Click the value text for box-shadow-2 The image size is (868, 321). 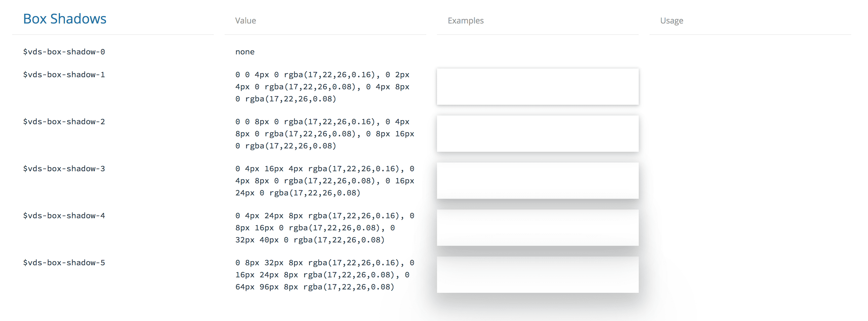point(324,134)
